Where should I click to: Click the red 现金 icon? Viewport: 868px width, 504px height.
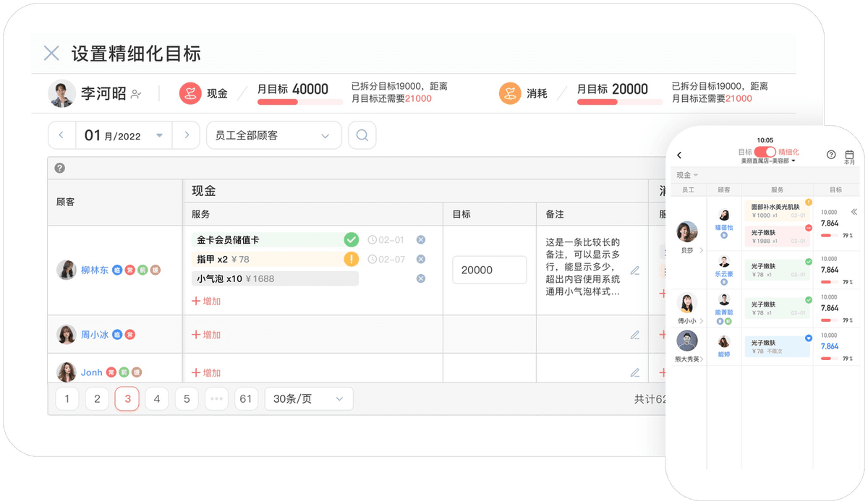[190, 93]
